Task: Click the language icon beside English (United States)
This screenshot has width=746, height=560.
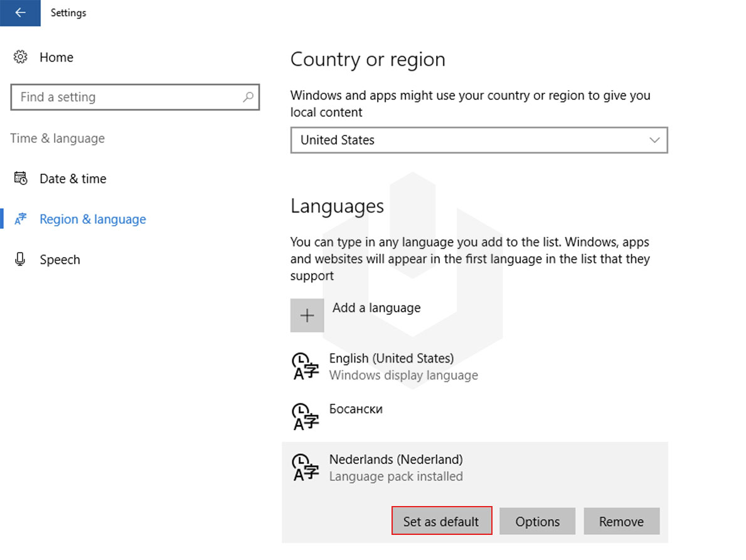Action: click(x=305, y=366)
